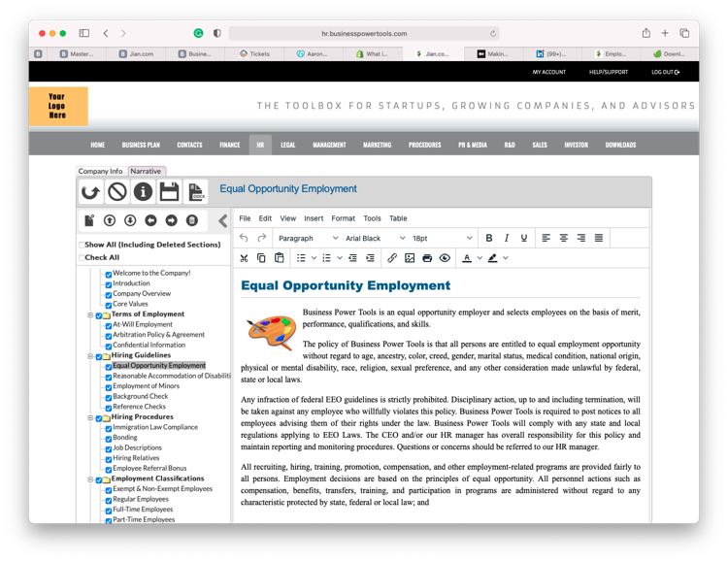Undo the last edit in editor
Image resolution: width=728 pixels, height=562 pixels.
[244, 238]
